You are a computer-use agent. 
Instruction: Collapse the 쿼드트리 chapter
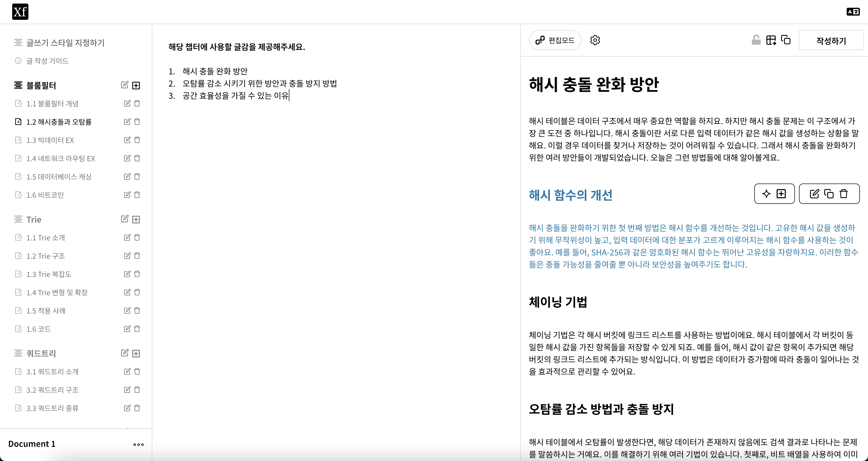[18, 353]
